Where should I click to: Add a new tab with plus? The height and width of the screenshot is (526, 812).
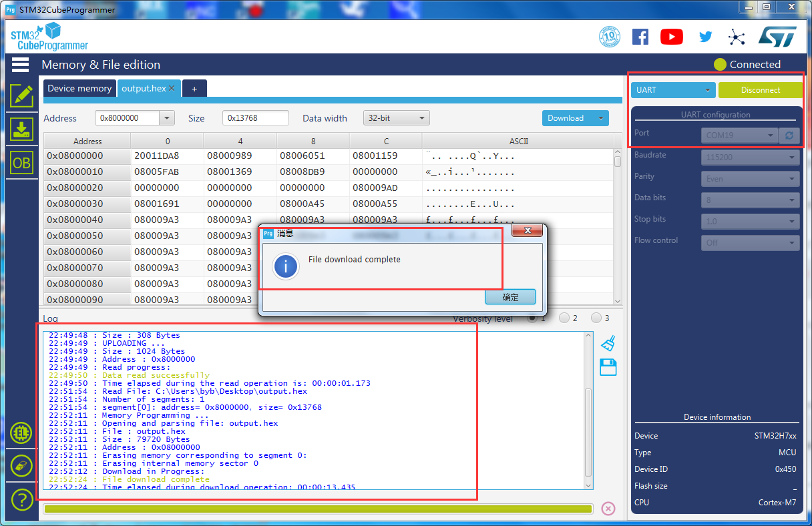pyautogui.click(x=194, y=88)
